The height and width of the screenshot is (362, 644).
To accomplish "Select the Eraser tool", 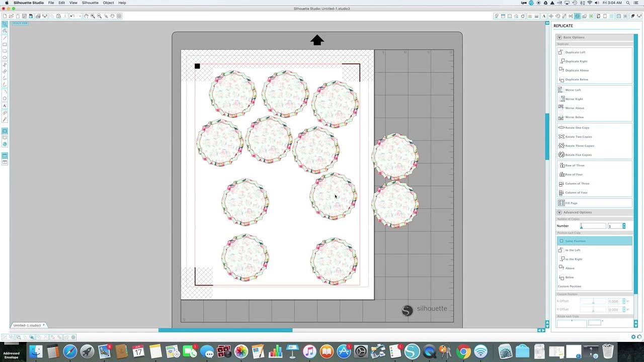I will click(5, 113).
